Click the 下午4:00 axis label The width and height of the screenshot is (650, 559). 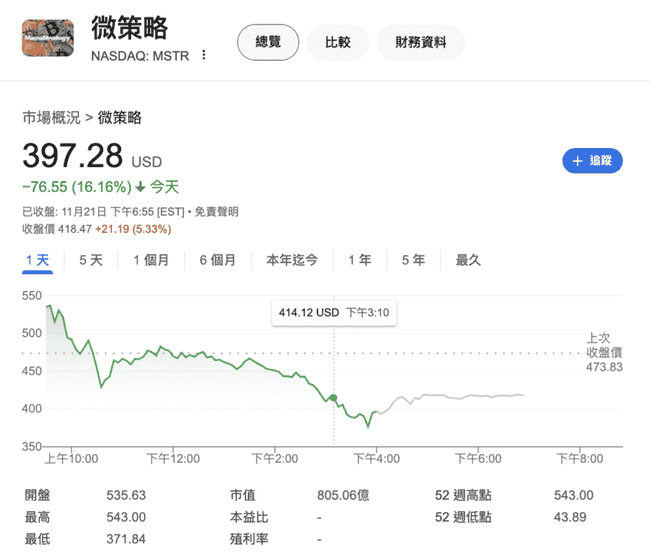click(x=376, y=459)
